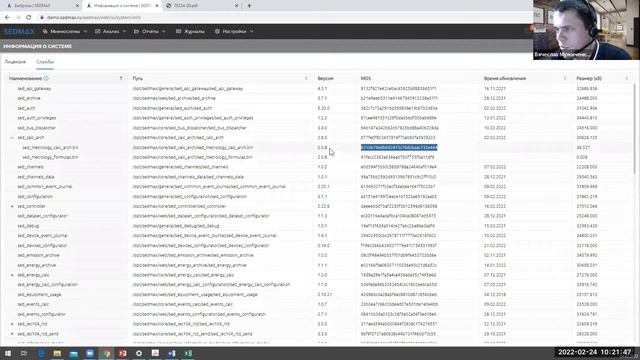Close the active Информация о системе browser tab

pos(157,6)
